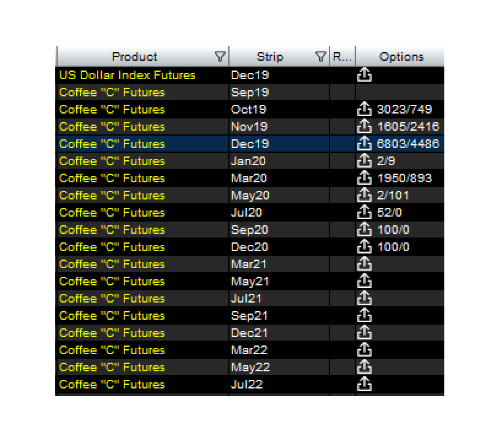502x448 pixels.
Task: Select the May22 strip cell
Action: 279,368
